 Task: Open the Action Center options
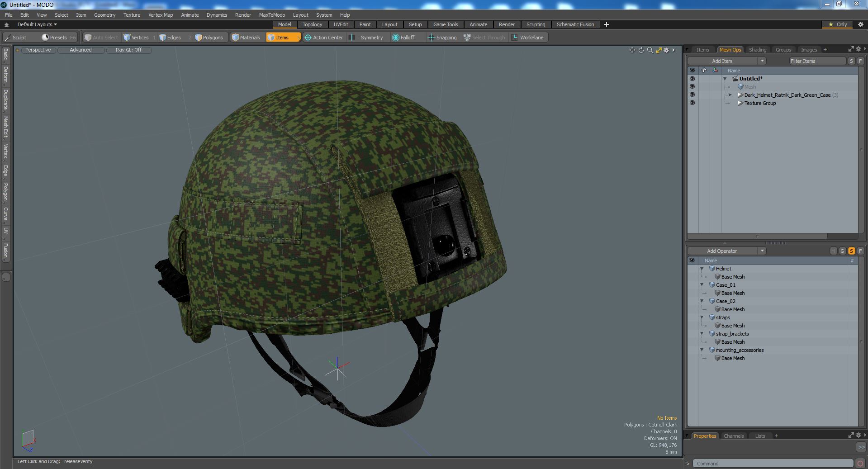pos(324,38)
